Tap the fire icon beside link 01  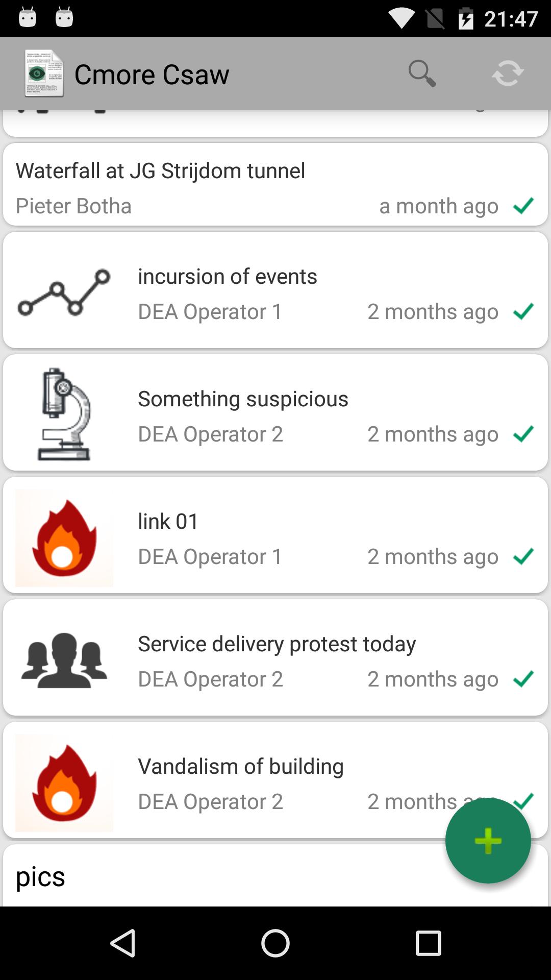pos(64,538)
